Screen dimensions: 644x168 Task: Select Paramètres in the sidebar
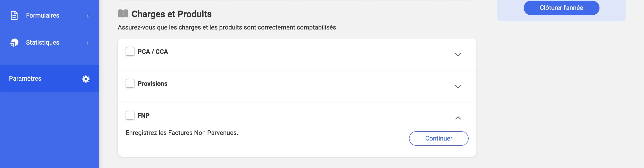point(49,79)
